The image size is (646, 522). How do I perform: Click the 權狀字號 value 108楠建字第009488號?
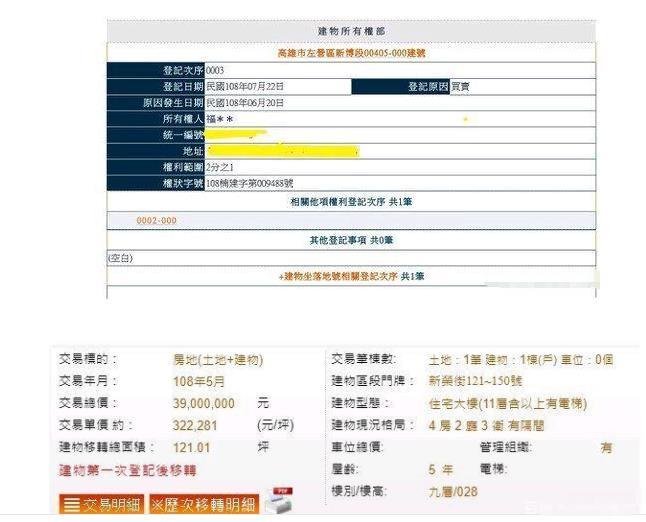[250, 183]
